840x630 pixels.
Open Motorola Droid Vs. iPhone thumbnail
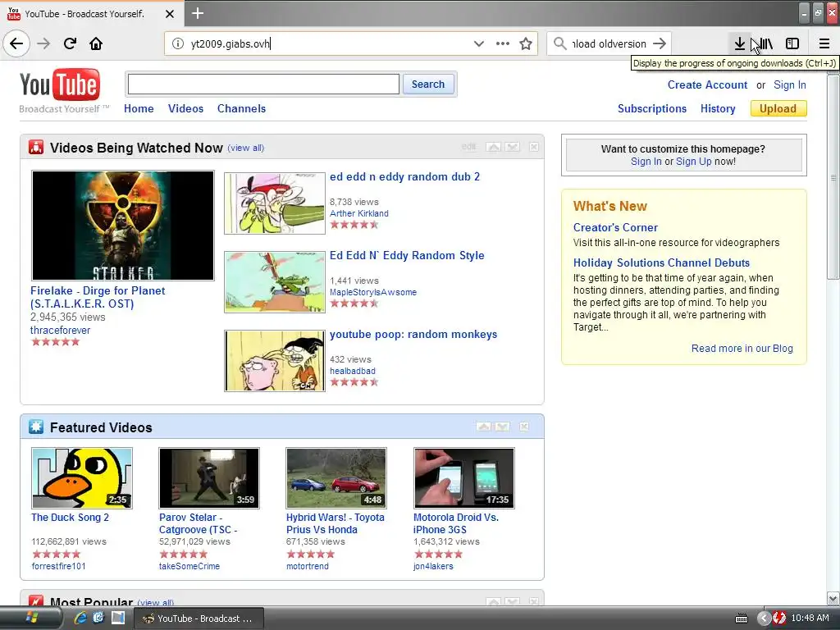point(464,478)
